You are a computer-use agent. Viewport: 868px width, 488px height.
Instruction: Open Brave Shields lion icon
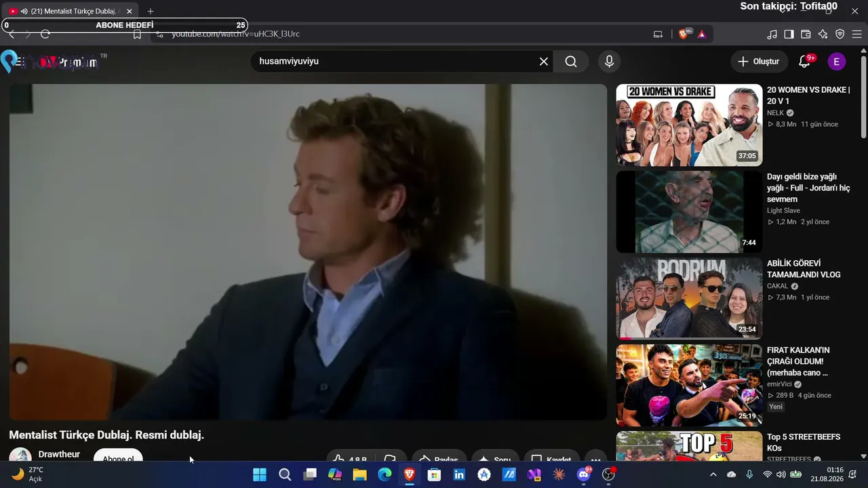pos(684,34)
